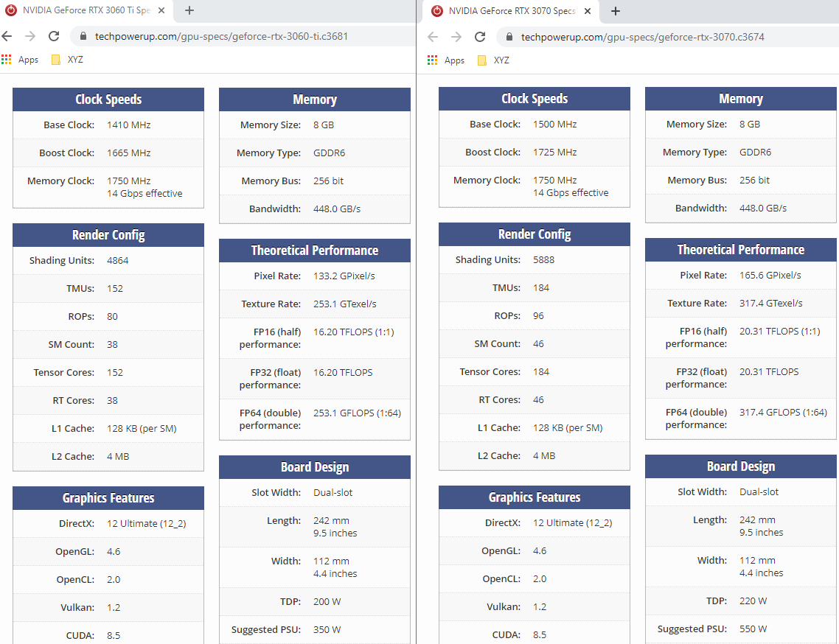
Task: Click texture rate 253.1 GTexel/s
Action: tap(344, 304)
